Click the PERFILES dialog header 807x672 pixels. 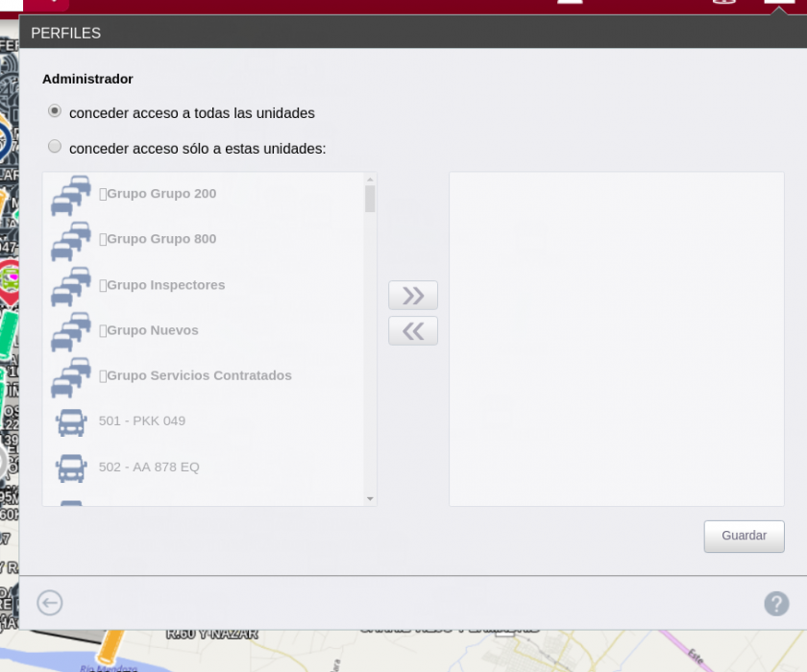(65, 32)
